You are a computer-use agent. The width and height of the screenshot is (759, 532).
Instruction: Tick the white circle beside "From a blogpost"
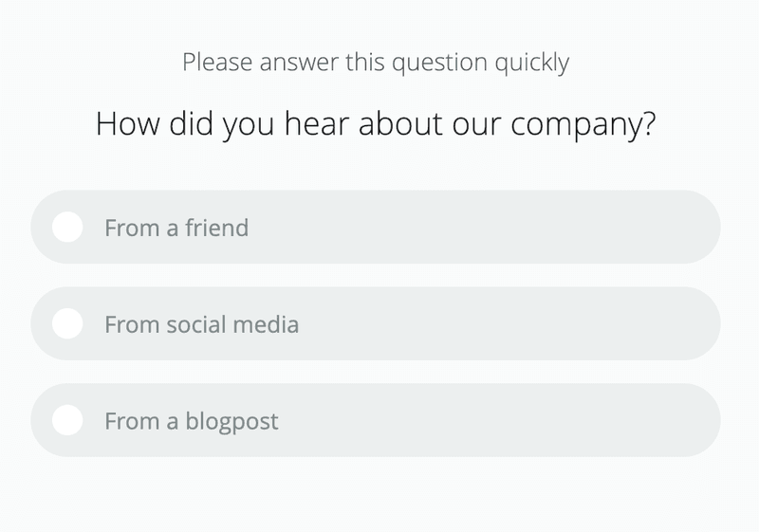pyautogui.click(x=67, y=420)
